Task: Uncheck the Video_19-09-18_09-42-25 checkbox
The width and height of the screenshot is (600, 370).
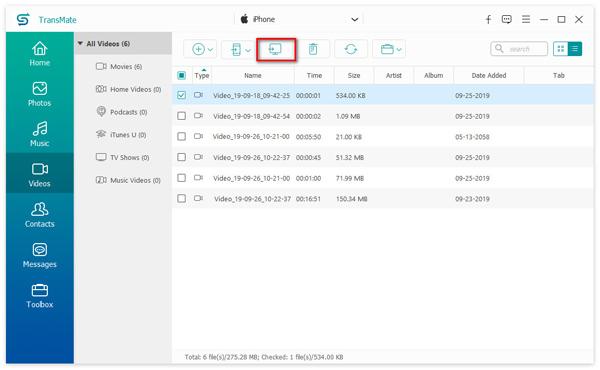Action: pos(181,95)
